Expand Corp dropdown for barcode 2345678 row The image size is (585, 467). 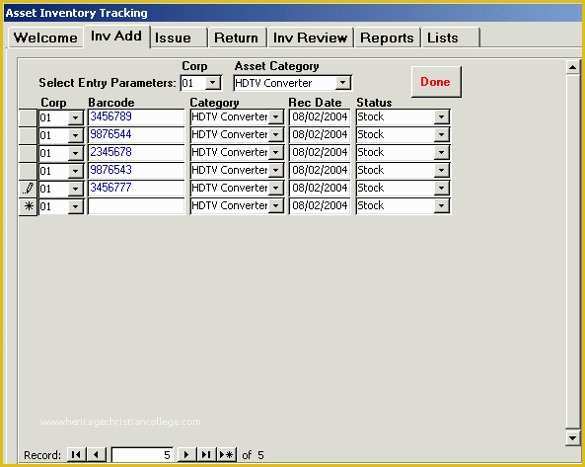click(75, 153)
